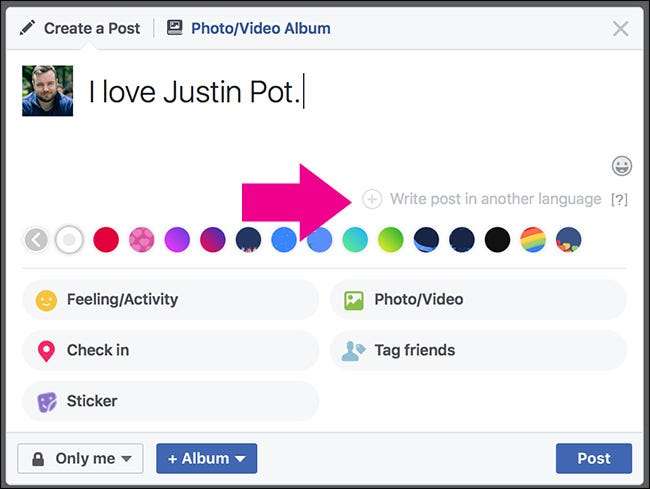
Task: Open the Only me privacy dropdown
Action: [80, 458]
